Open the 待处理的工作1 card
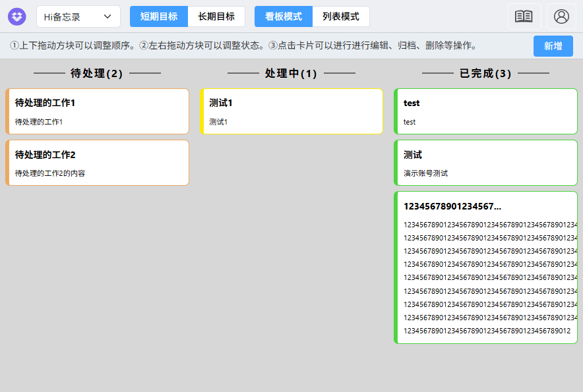Screen dimensions: 583x392 click(x=98, y=111)
